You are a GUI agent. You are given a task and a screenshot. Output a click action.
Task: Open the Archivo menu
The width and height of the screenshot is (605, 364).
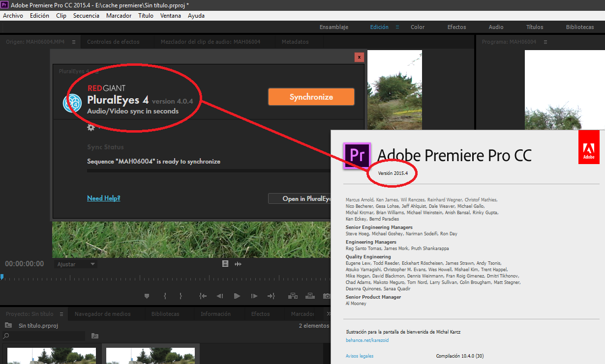point(13,16)
